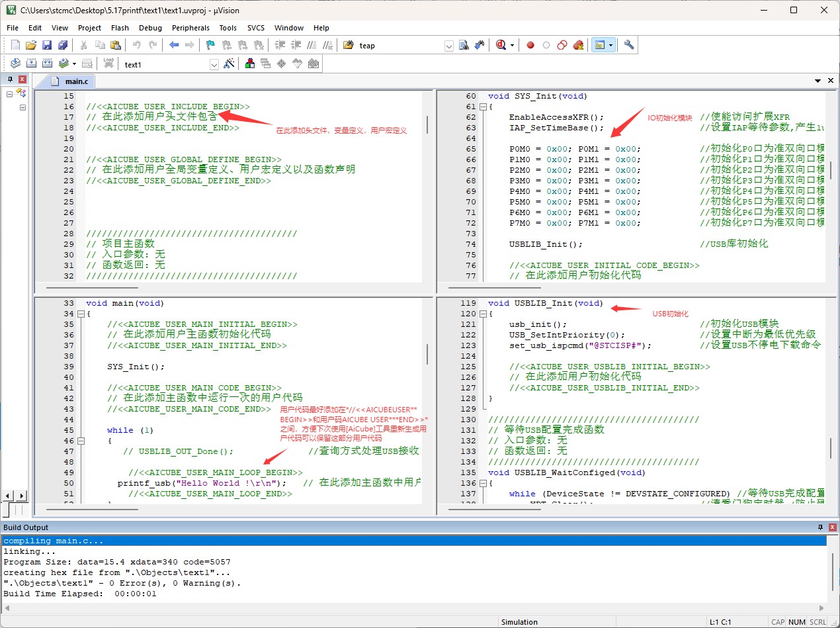The height and width of the screenshot is (628, 840).
Task: Toggle a bookmark with the blue flag icon
Action: [x=211, y=45]
